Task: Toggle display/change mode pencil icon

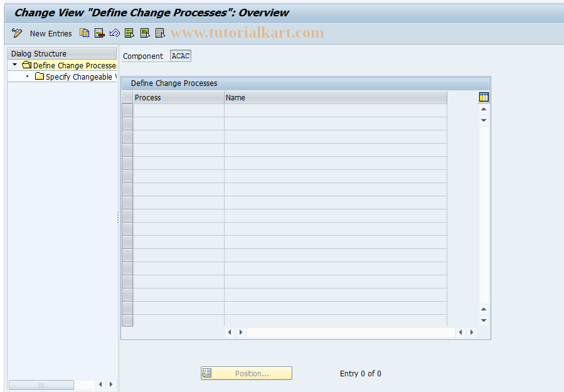Action: pos(17,33)
